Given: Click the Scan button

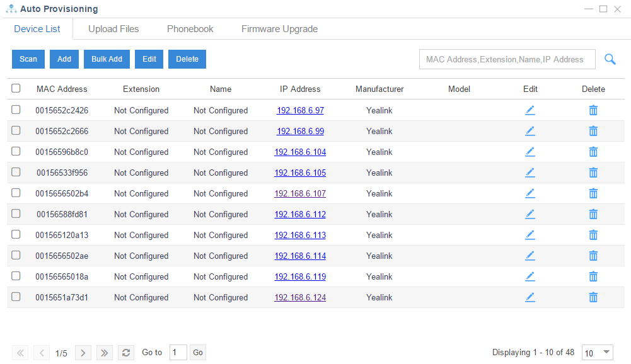Looking at the screenshot, I should tap(28, 59).
